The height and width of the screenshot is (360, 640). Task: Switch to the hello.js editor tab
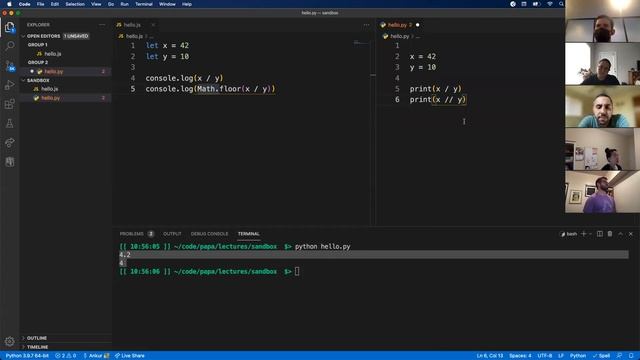132,25
